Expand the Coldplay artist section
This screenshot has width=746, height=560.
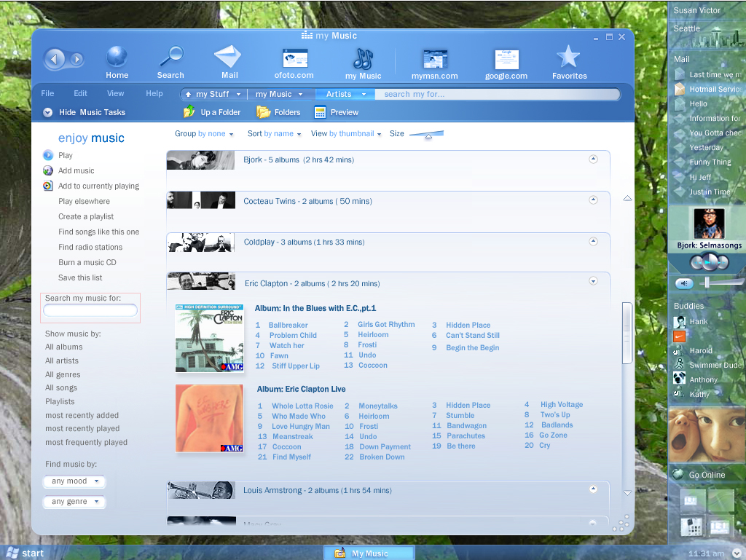[x=593, y=241]
